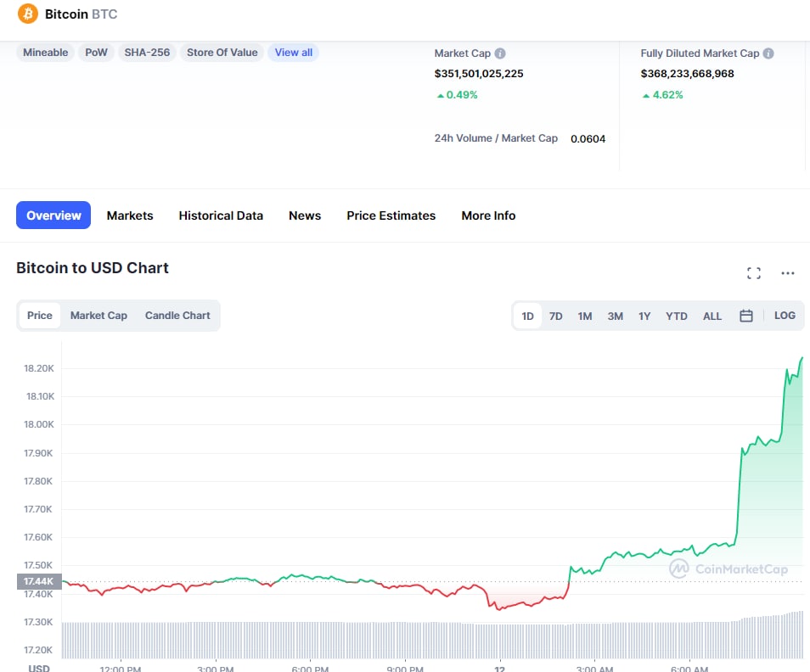Click the 24h Volume / Market Cap label
The width and height of the screenshot is (810, 672).
click(496, 138)
